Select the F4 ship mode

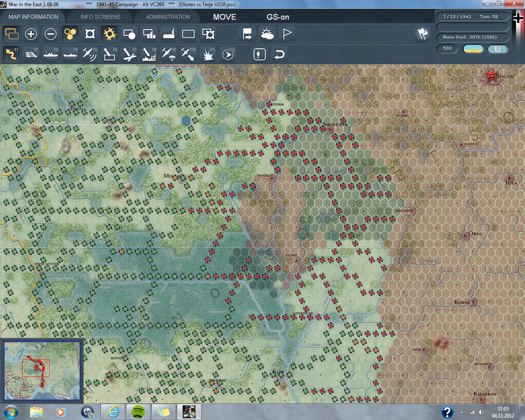[x=70, y=54]
